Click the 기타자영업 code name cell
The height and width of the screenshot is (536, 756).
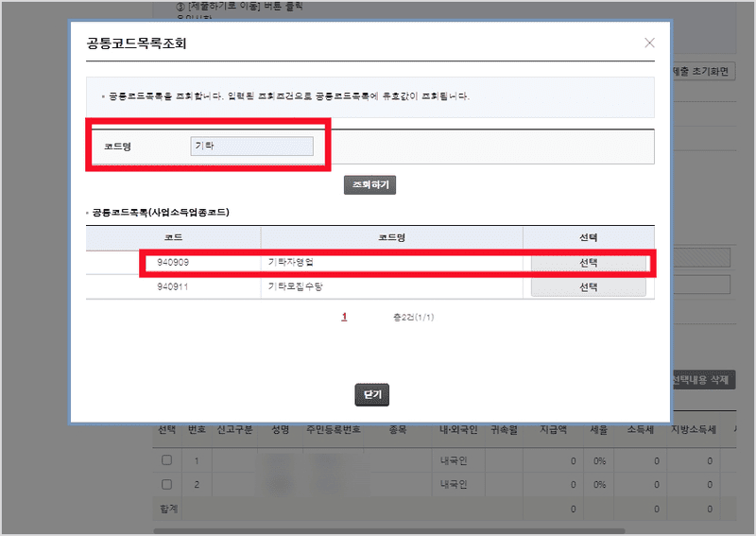[291, 262]
